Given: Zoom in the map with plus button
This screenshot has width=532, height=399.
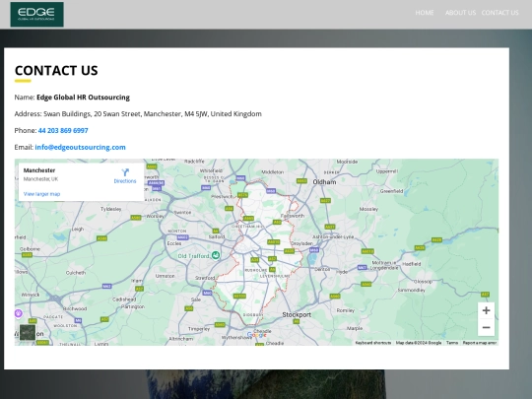Looking at the screenshot, I should pos(486,310).
